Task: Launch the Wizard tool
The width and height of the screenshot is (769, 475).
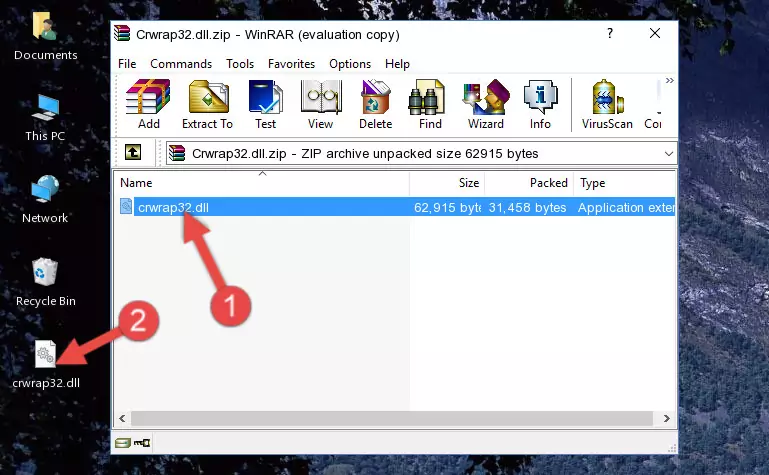Action: click(x=486, y=104)
